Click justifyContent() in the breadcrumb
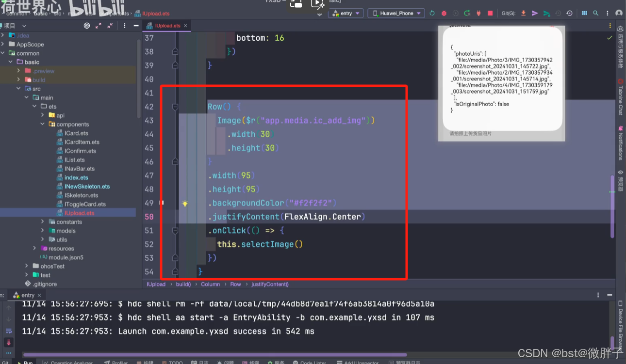The image size is (626, 364). pos(270,284)
